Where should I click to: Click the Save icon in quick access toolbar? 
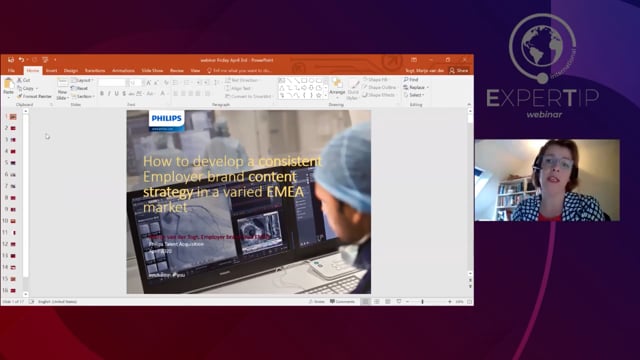(x=11, y=60)
